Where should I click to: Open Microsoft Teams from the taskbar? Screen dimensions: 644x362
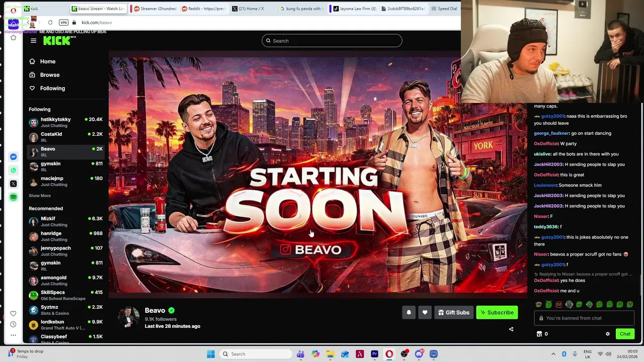(x=300, y=354)
